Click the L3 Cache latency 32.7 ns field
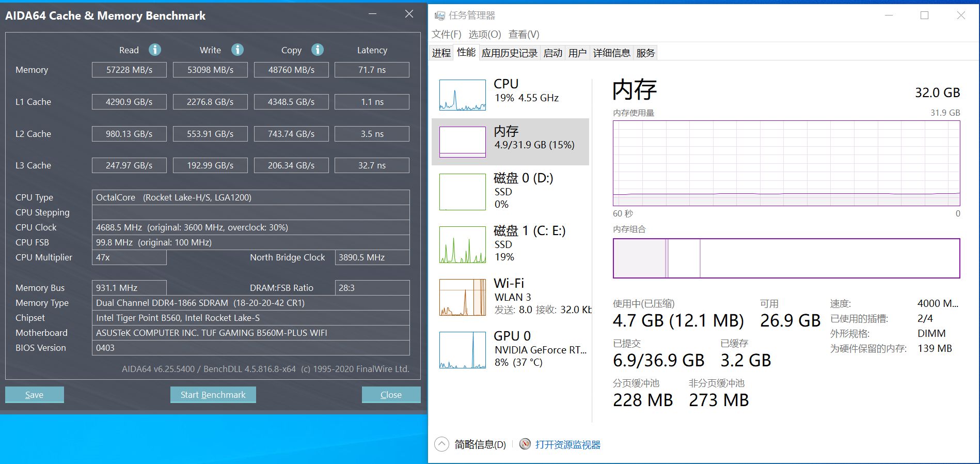This screenshot has height=464, width=980. point(372,165)
